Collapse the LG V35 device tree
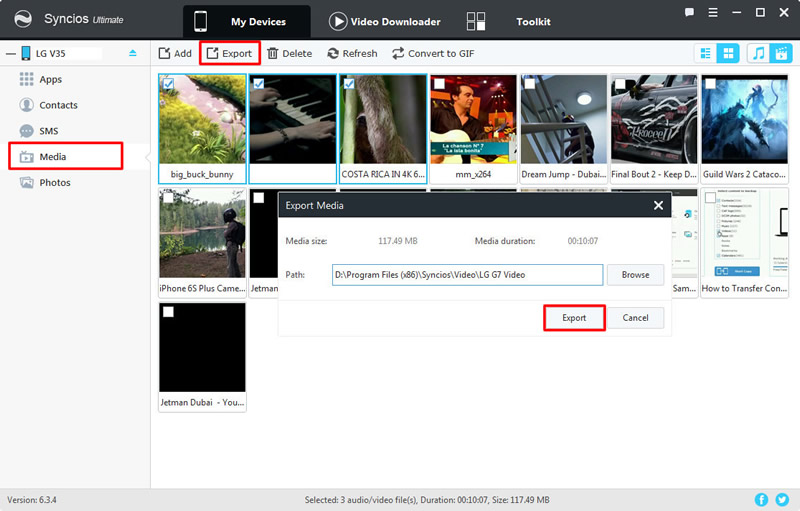The height and width of the screenshot is (511, 800). (10, 54)
